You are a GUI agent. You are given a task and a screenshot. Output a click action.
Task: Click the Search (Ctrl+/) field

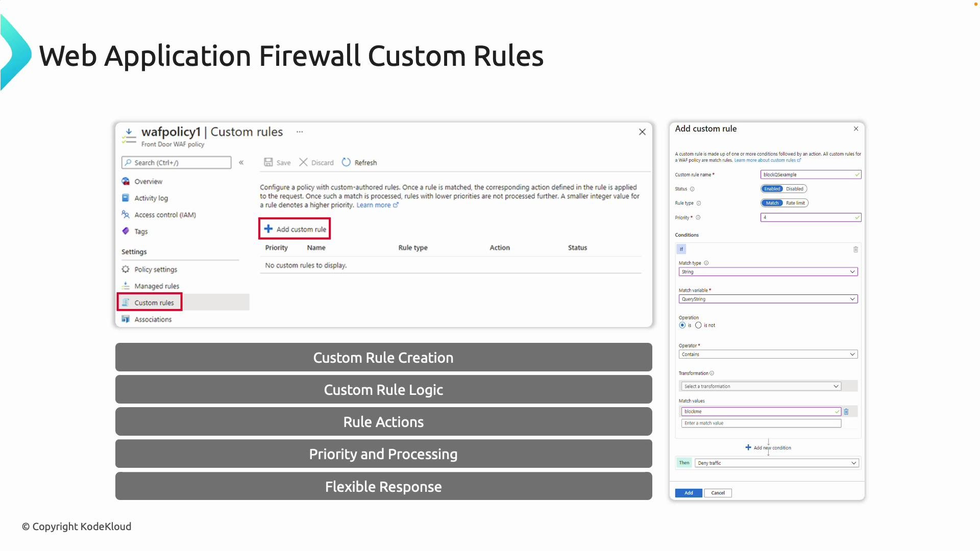[176, 163]
